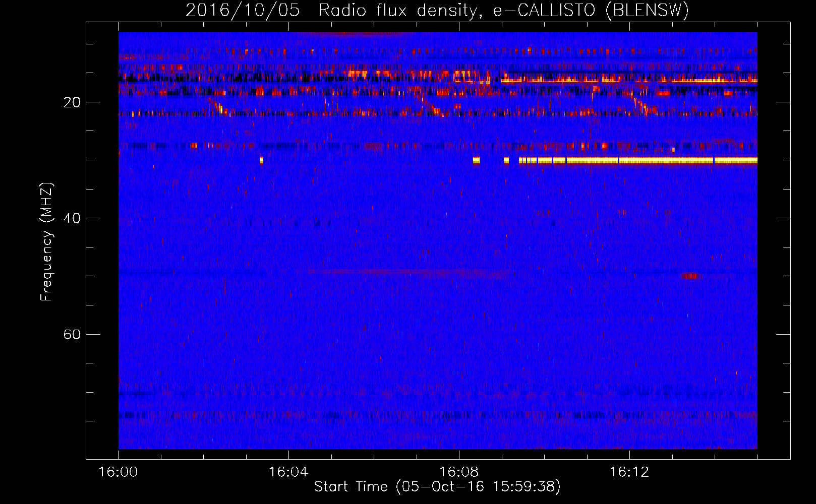Click the '16:12' time tick label

tap(629, 472)
